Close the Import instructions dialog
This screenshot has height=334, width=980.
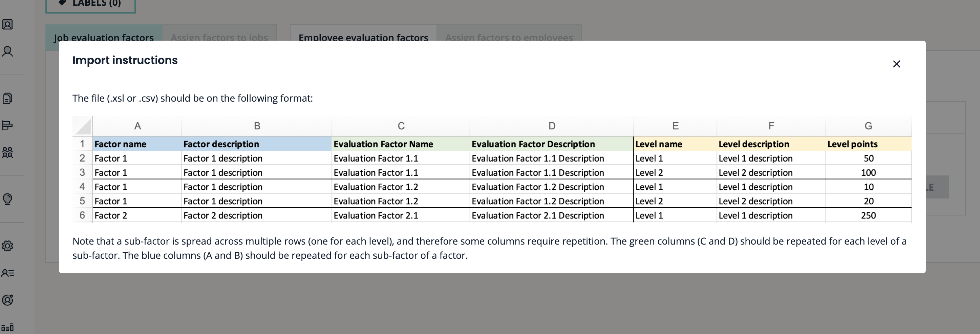[x=896, y=64]
